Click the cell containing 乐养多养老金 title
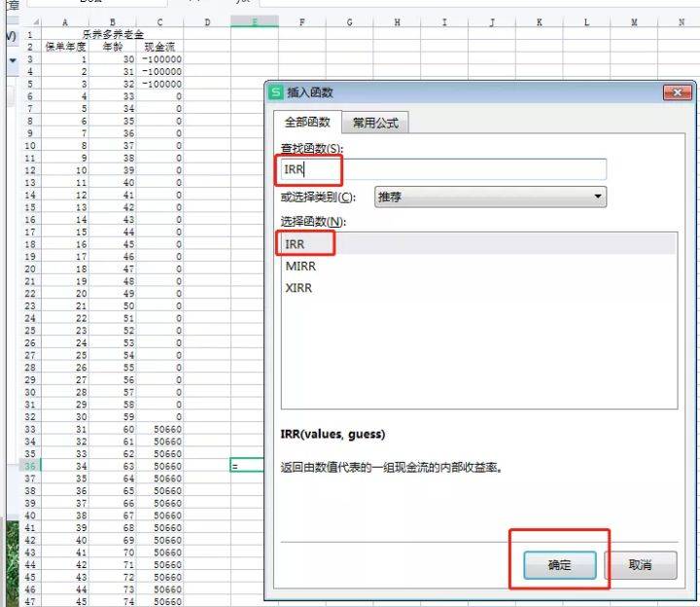 [x=113, y=34]
